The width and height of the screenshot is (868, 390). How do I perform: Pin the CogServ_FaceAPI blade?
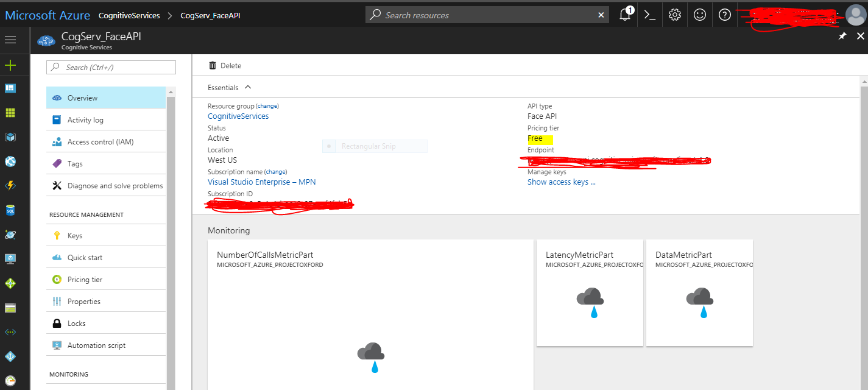[x=842, y=37]
